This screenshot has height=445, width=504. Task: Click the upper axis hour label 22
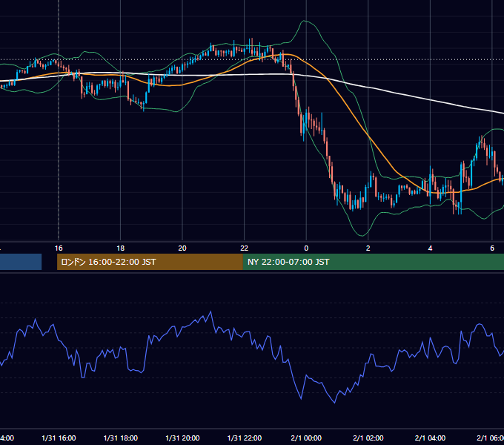click(x=245, y=248)
